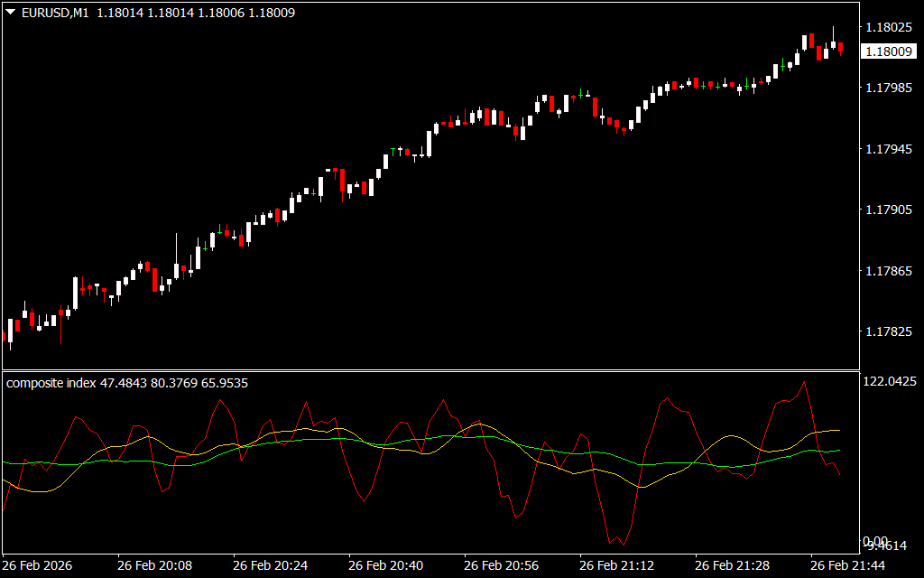Click the 1.17825 price axis label
Viewport: 924px width, 578px height.
890,332
